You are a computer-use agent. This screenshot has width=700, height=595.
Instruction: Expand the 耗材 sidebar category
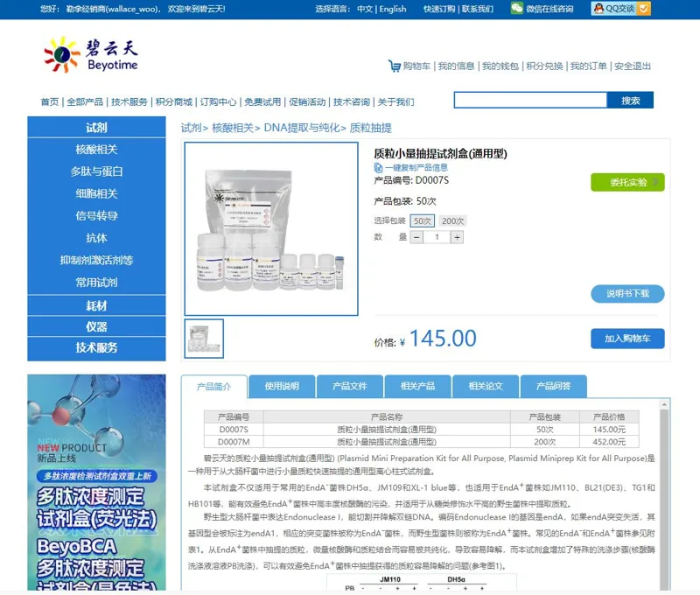(96, 305)
